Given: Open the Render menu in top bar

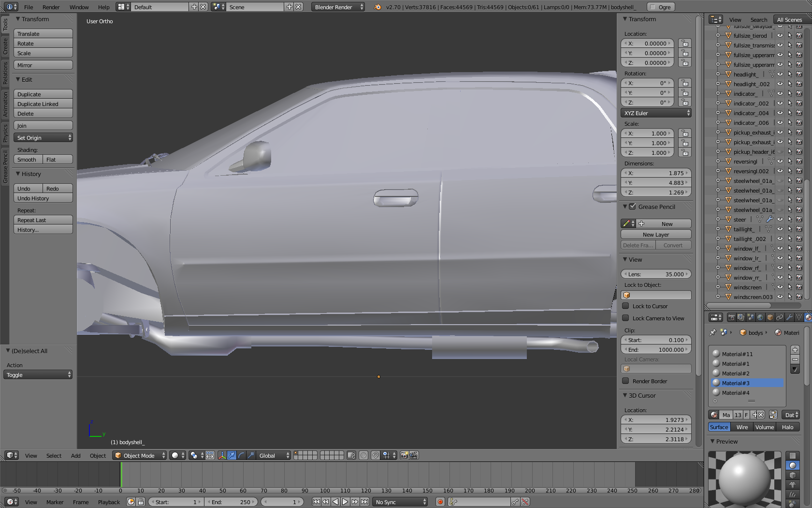Looking at the screenshot, I should pyautogui.click(x=51, y=7).
